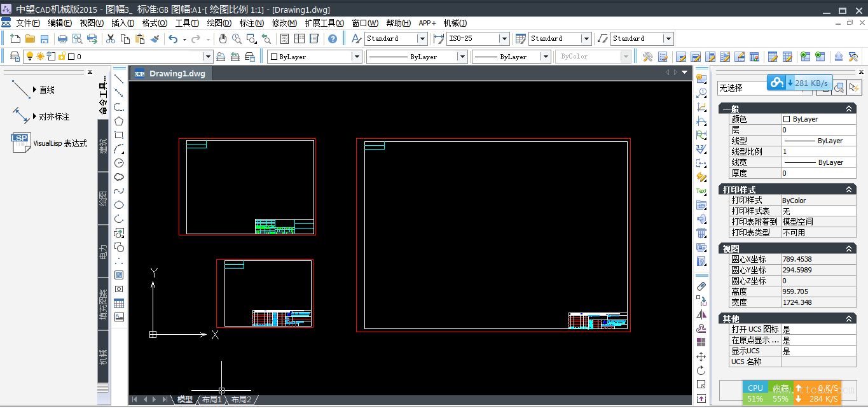Click the revision cloud tool
Viewport: 868px width, 408px height.
pyautogui.click(x=119, y=177)
